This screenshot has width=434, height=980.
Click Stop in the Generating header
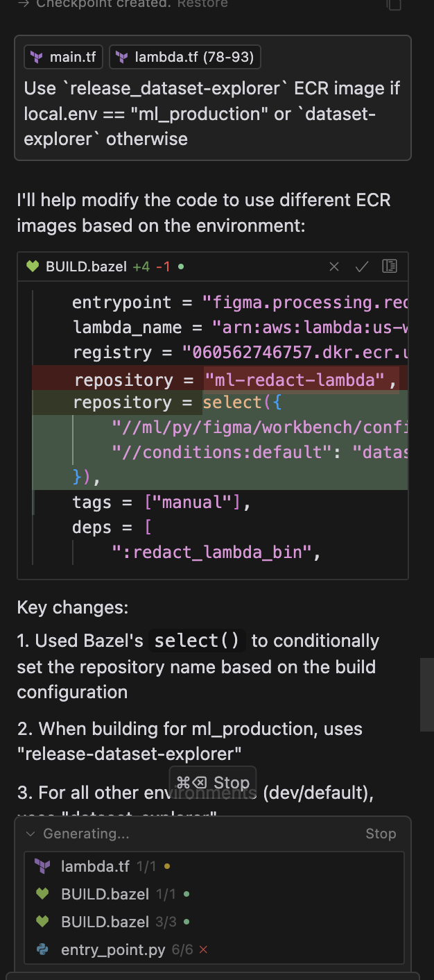point(381,834)
